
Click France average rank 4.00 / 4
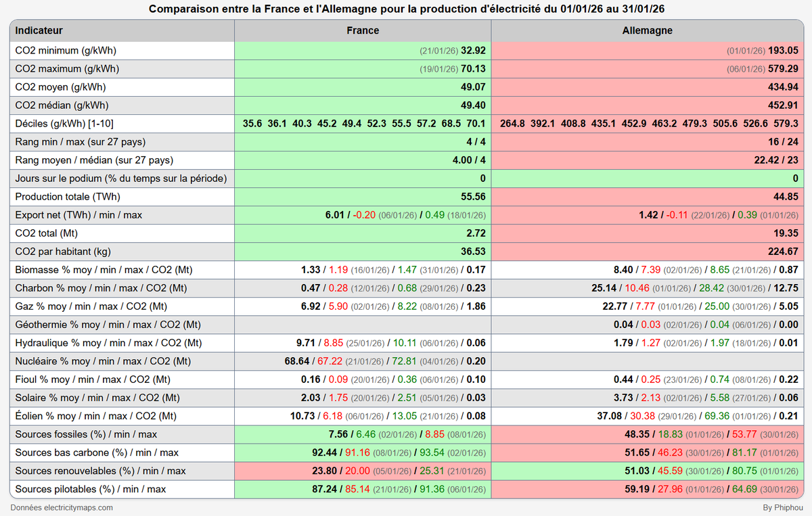tap(468, 160)
